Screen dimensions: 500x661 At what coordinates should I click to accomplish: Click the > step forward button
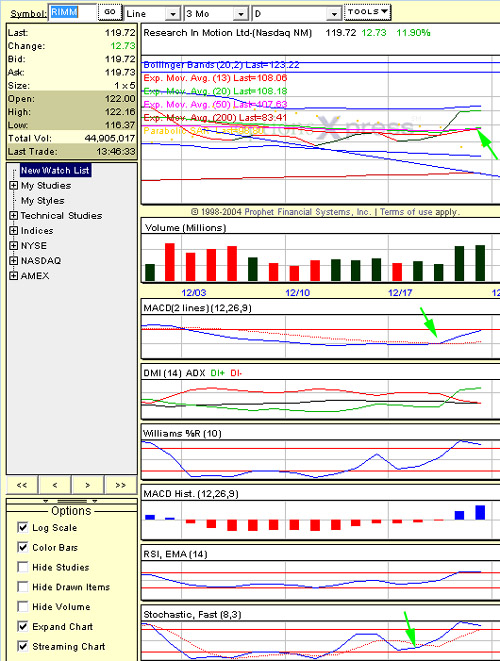click(88, 485)
